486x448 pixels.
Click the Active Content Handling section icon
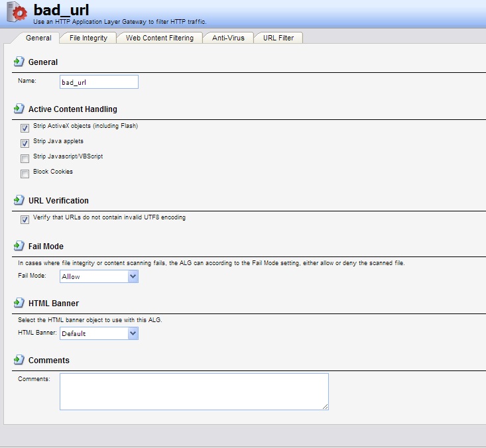click(19, 109)
